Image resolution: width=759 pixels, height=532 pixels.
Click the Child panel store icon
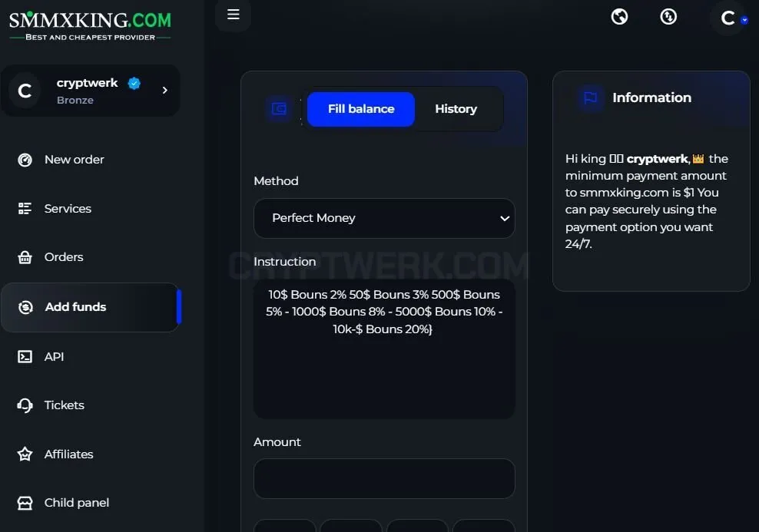point(25,503)
